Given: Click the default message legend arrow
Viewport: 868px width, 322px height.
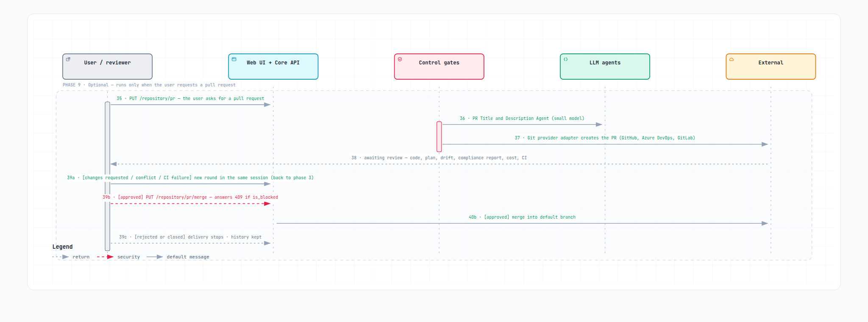Looking at the screenshot, I should click(x=155, y=257).
